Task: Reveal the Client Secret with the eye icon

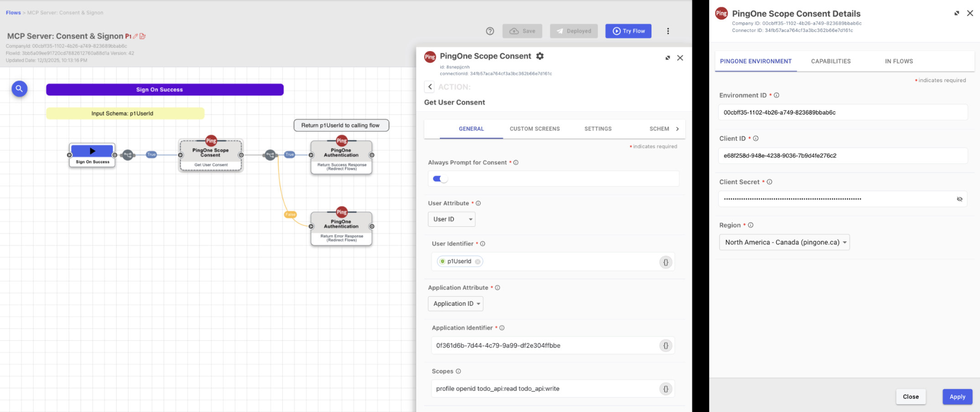Action: (x=959, y=199)
